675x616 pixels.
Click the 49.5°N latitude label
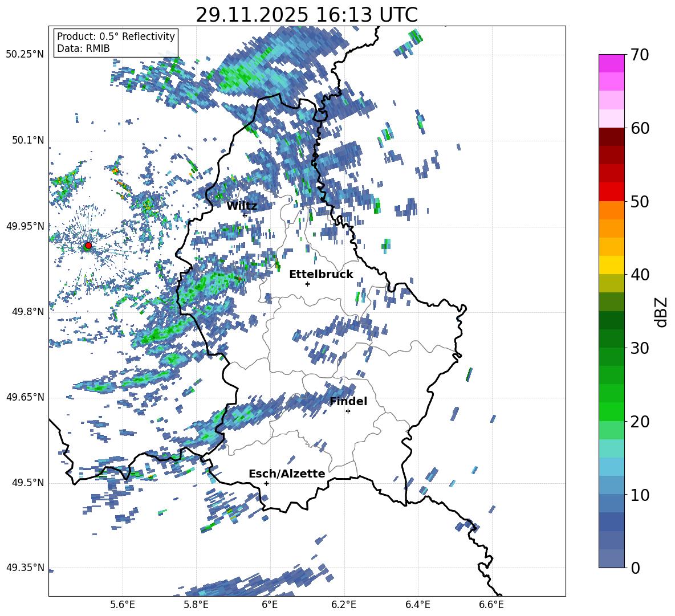point(28,483)
